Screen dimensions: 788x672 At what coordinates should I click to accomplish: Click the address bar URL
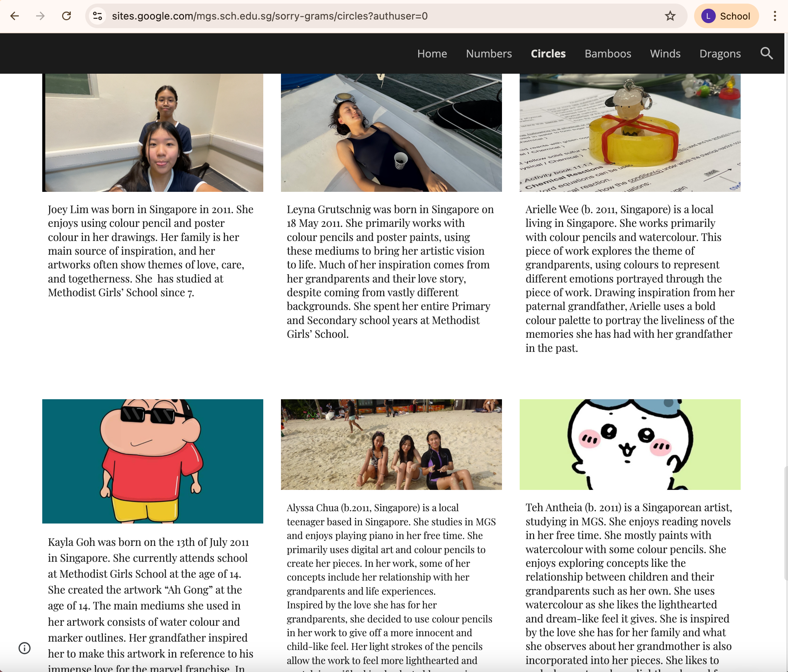pos(270,16)
